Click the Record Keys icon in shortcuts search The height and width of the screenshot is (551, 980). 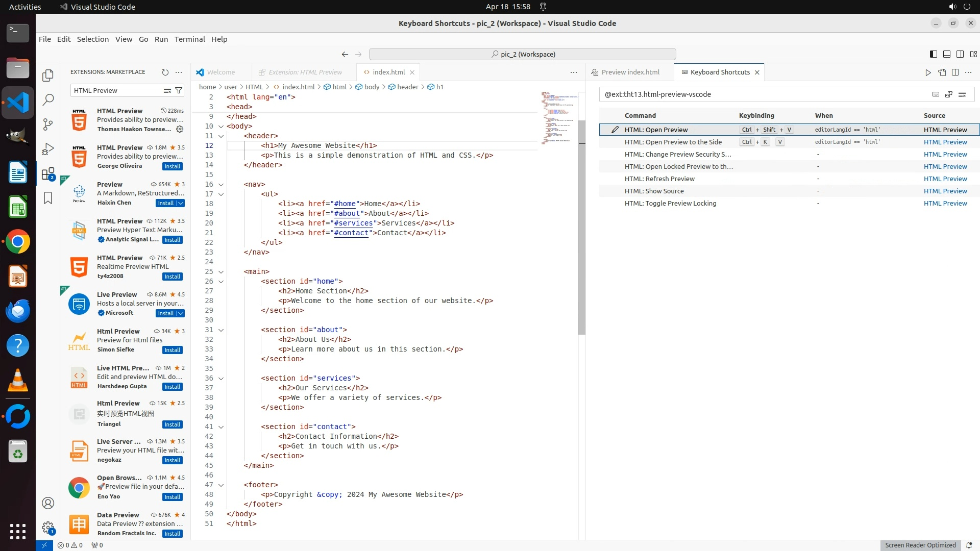coord(936,94)
